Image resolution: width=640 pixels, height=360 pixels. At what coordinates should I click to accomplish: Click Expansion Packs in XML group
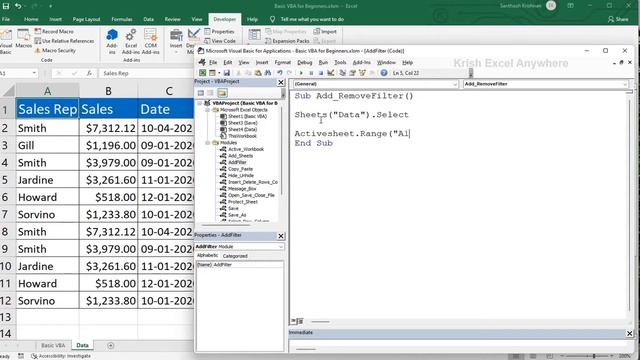click(x=287, y=41)
